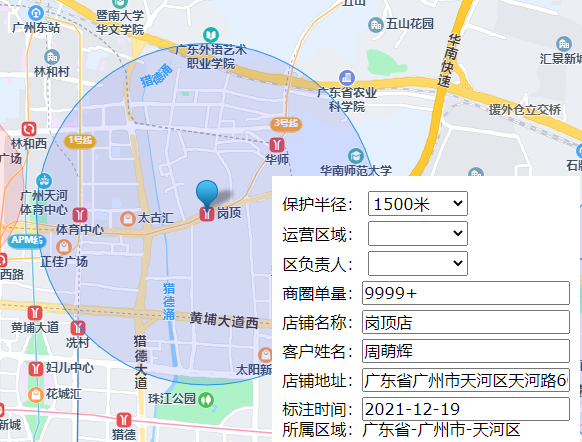Select the 岗顶 metro station icon

[207, 215]
